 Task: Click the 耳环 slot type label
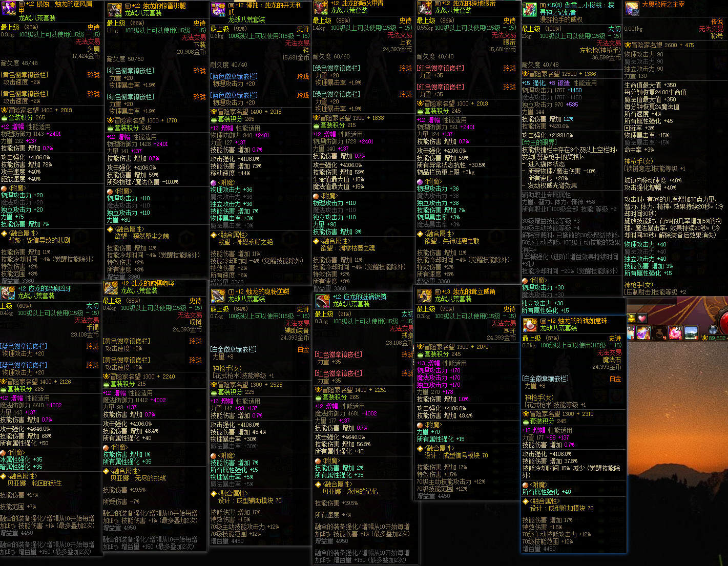pyautogui.click(x=509, y=331)
